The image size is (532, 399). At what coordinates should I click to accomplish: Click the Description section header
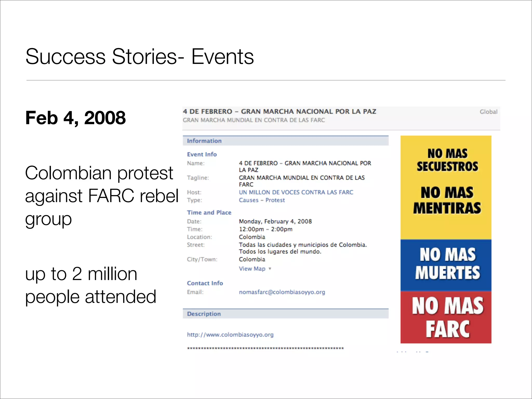[204, 314]
